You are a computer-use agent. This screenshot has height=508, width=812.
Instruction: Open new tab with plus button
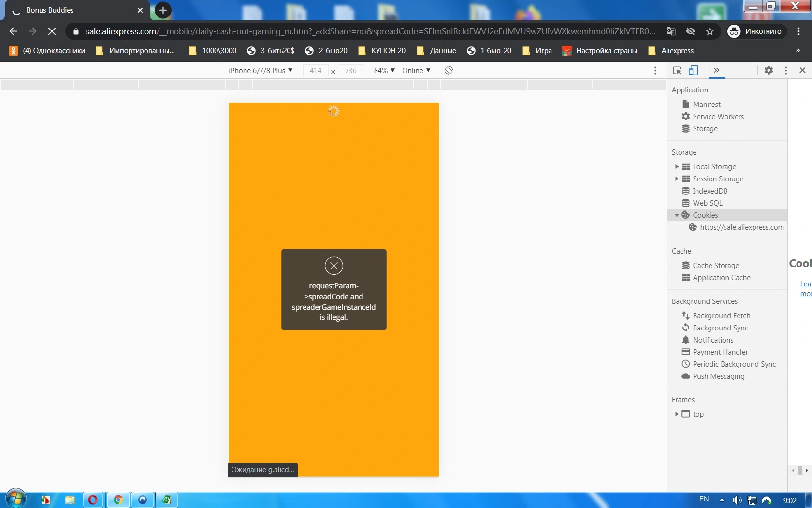coord(163,10)
